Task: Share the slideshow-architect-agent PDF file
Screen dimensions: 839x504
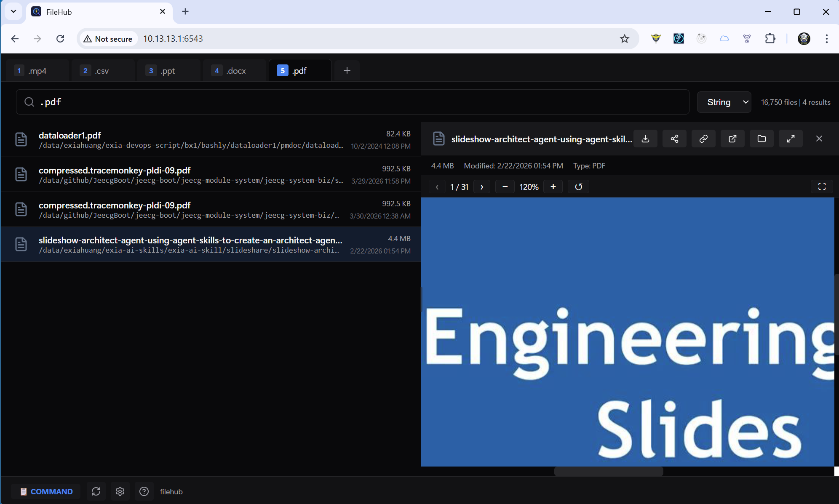Action: pos(674,138)
